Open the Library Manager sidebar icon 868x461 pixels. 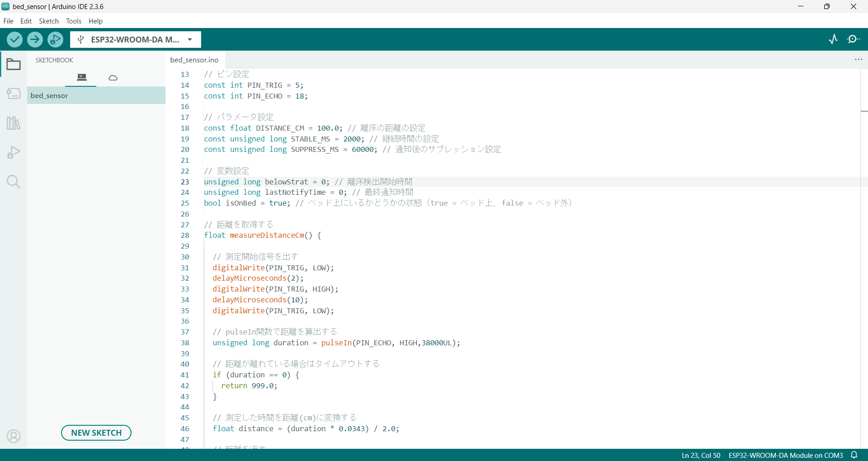(x=14, y=123)
